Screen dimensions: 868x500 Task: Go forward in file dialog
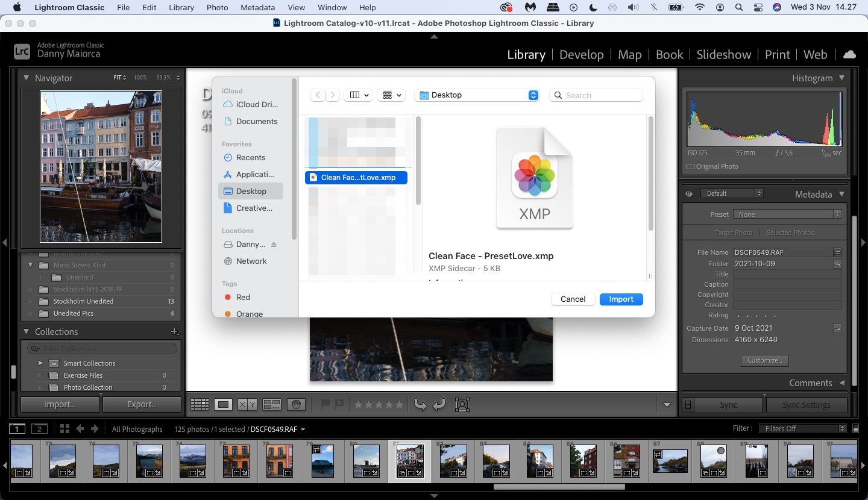point(332,95)
